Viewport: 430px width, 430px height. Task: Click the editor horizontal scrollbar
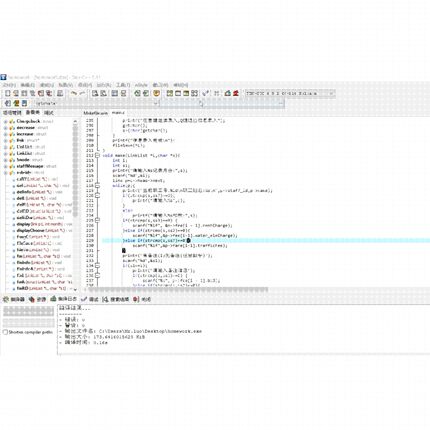pyautogui.click(x=178, y=289)
